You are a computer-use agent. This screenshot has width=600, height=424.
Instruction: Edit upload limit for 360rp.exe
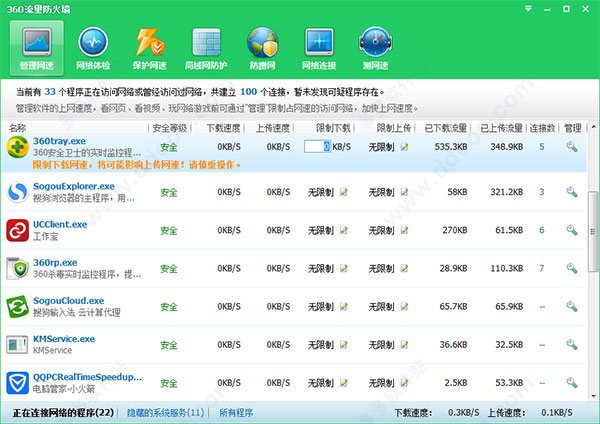404,269
